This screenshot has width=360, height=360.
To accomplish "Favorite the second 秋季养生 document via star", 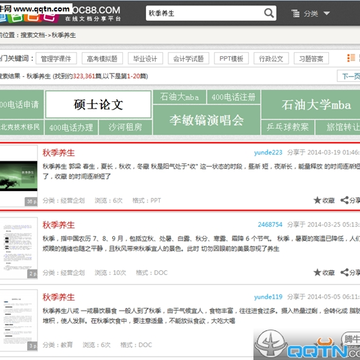I will [x=317, y=272].
